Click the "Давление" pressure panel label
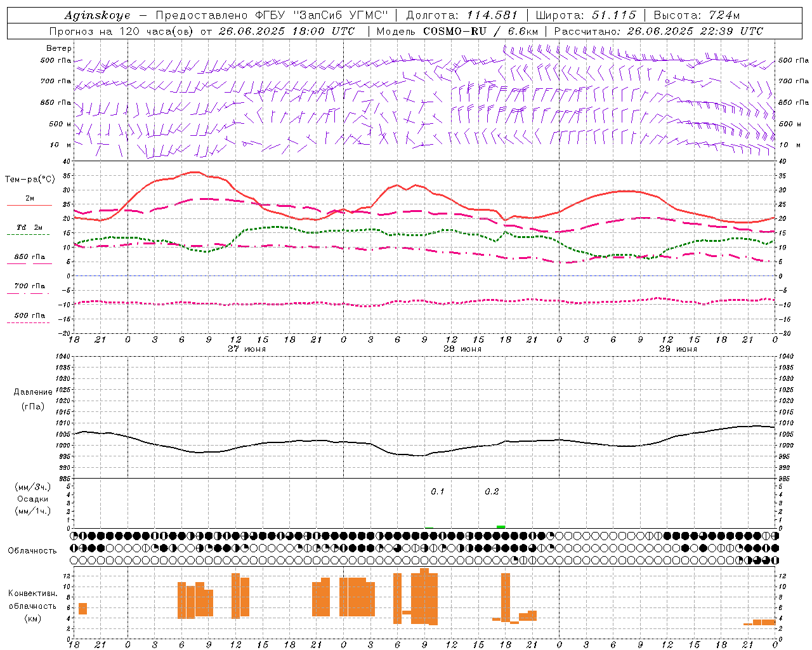 [x=33, y=392]
